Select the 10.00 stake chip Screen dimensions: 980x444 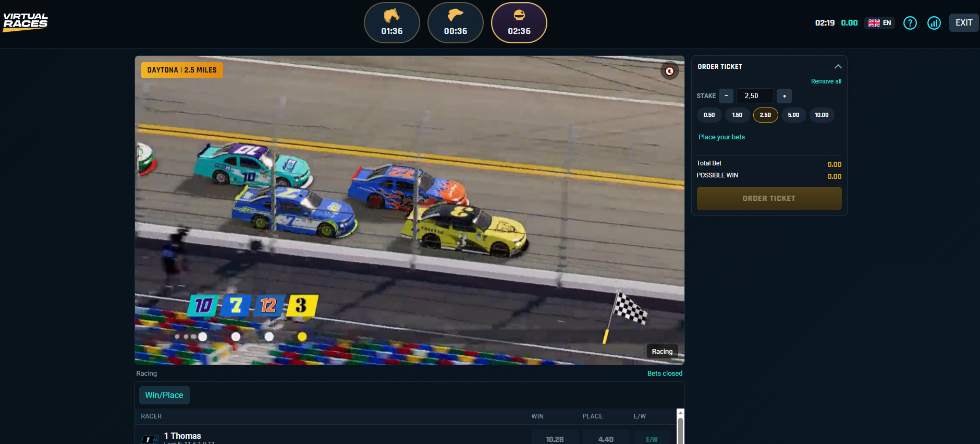822,115
